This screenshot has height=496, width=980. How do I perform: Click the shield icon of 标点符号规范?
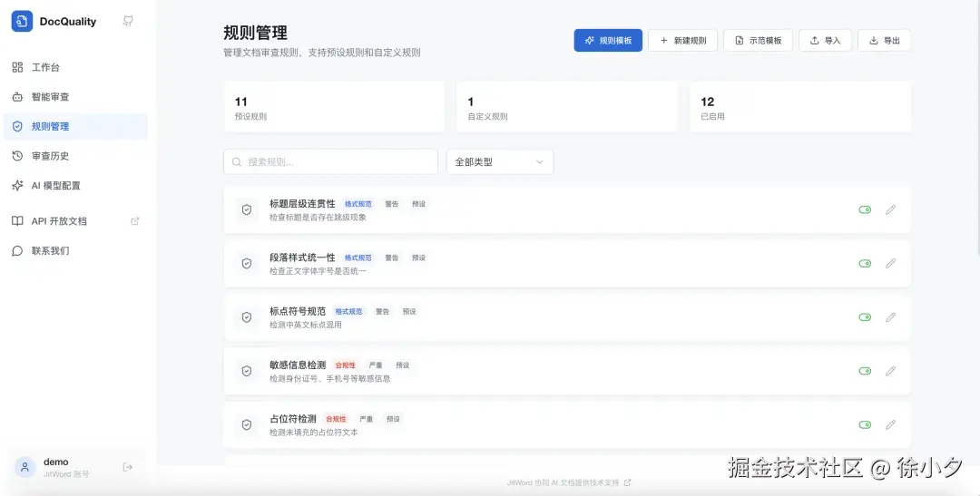tap(247, 317)
